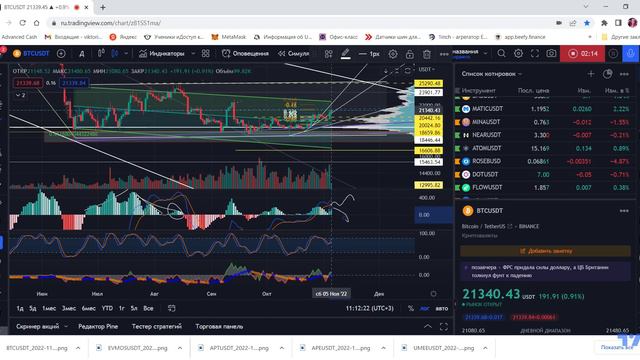Select NEARUSDT in the watchlist
The width and height of the screenshot is (640, 360).
pyautogui.click(x=544, y=135)
